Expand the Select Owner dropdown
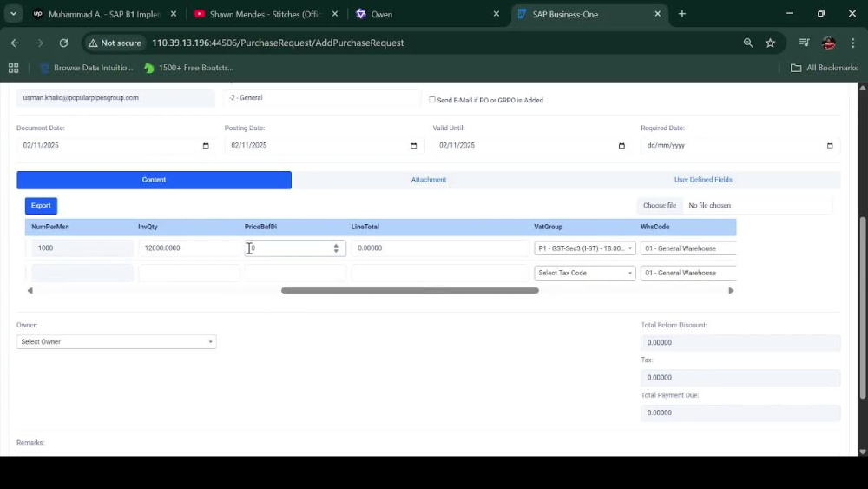 tap(116, 341)
